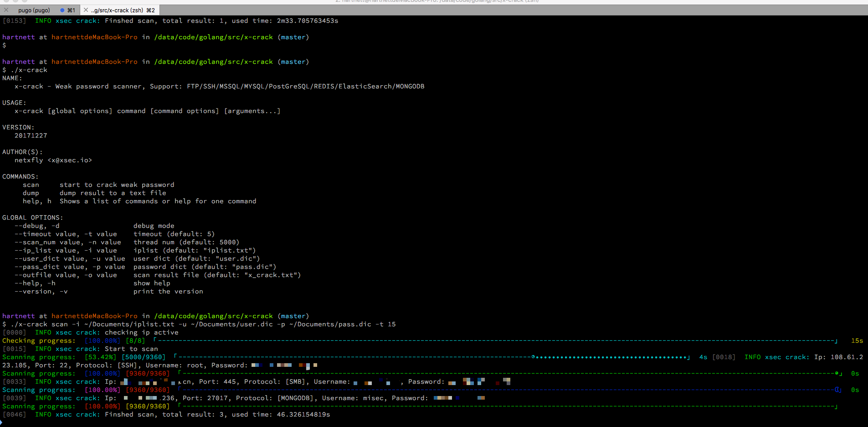This screenshot has width=868, height=427.
Task: Click 'scan result file (default: "x_crack.txt")' description
Action: click(x=217, y=275)
